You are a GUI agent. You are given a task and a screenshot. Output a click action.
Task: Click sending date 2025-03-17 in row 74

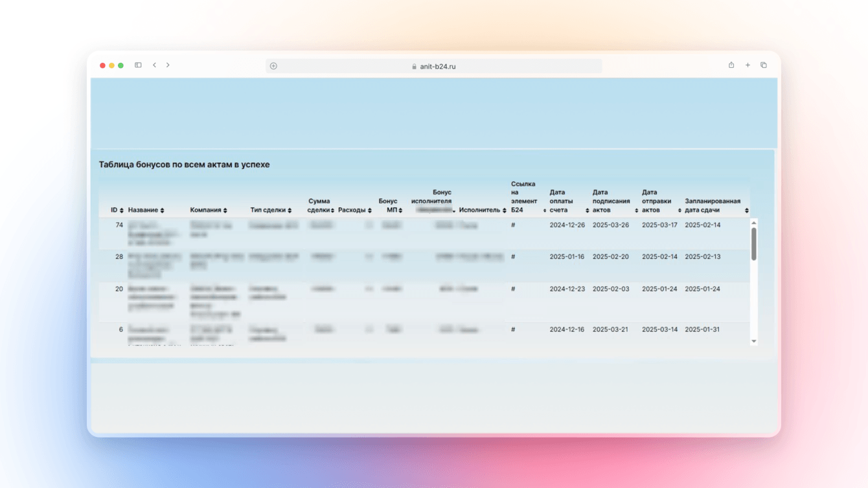coord(659,225)
